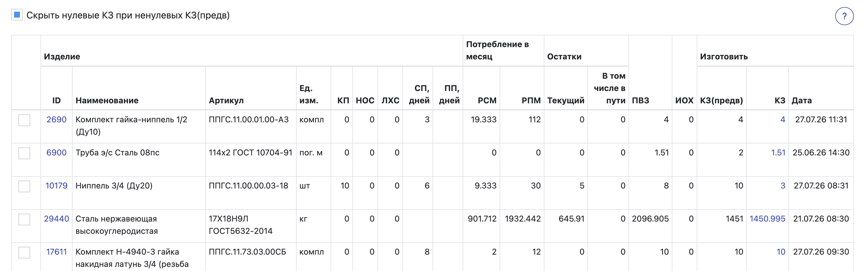This screenshot has width=868, height=271.
Task: Tick checkbox for item 17611
Action: pyautogui.click(x=24, y=252)
